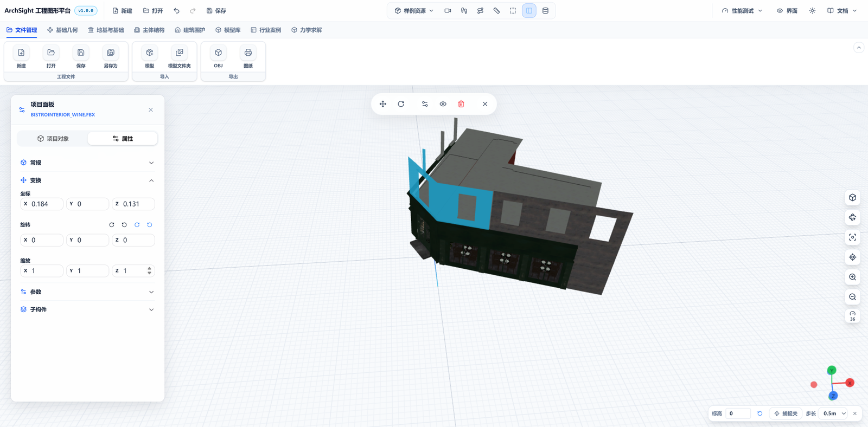Select the ruler measure tool
This screenshot has width=868, height=427.
pyautogui.click(x=496, y=11)
